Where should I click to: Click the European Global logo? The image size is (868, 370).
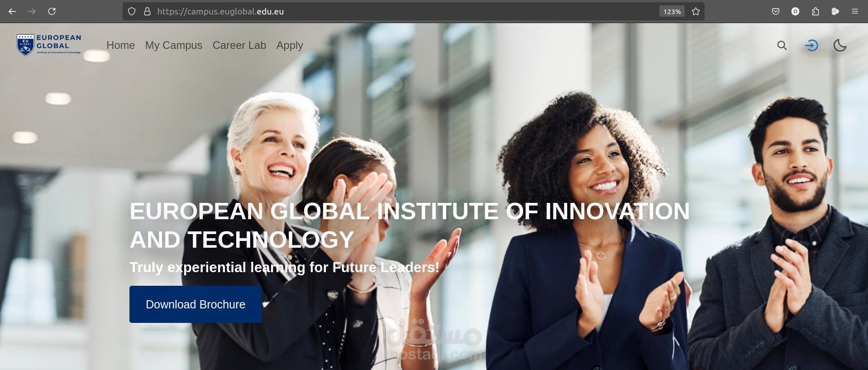[x=49, y=45]
